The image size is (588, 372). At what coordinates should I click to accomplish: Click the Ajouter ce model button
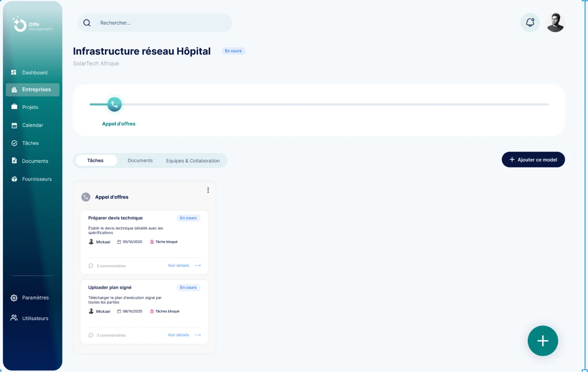pos(533,160)
